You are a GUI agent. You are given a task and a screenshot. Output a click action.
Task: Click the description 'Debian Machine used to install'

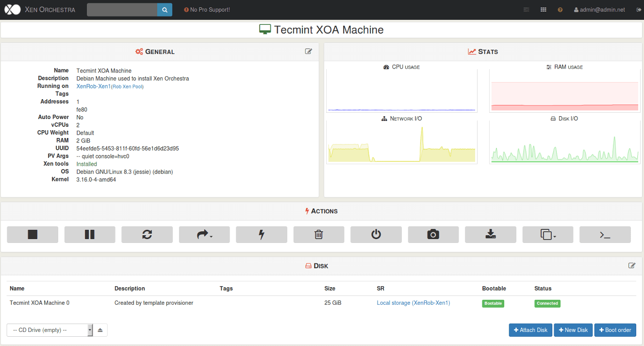click(x=132, y=78)
